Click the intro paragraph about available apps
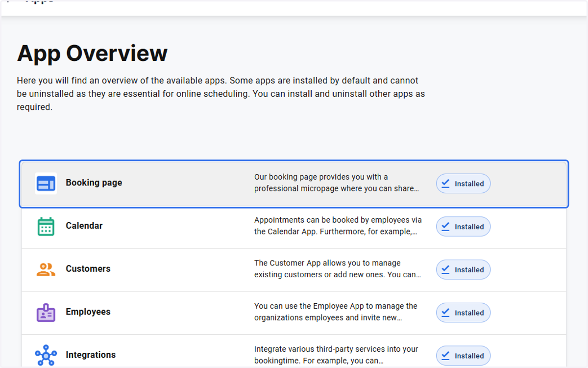The height and width of the screenshot is (368, 588). (220, 94)
